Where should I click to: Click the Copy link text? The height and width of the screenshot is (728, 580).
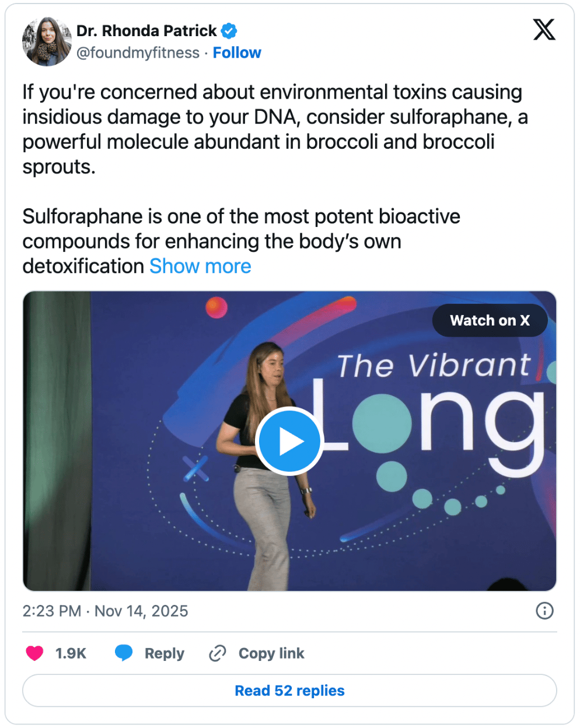pos(271,653)
